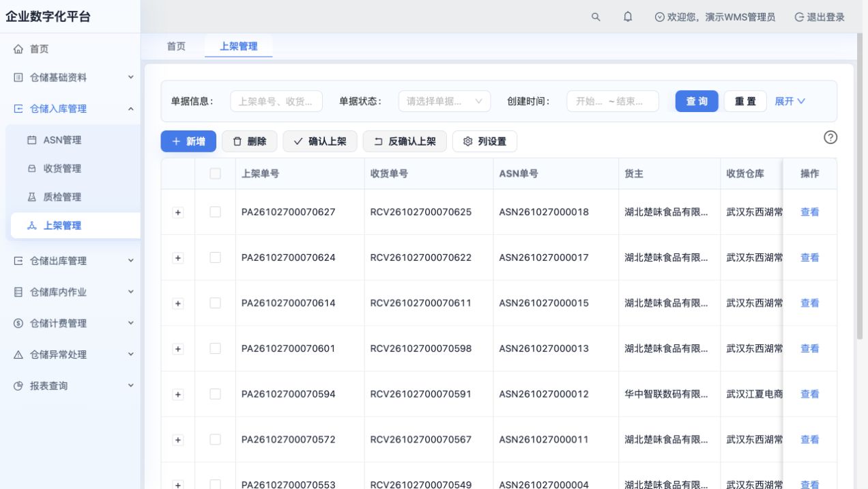868x489 pixels.
Task: Check the row PA26102700070572 checkbox
Action: click(x=215, y=439)
